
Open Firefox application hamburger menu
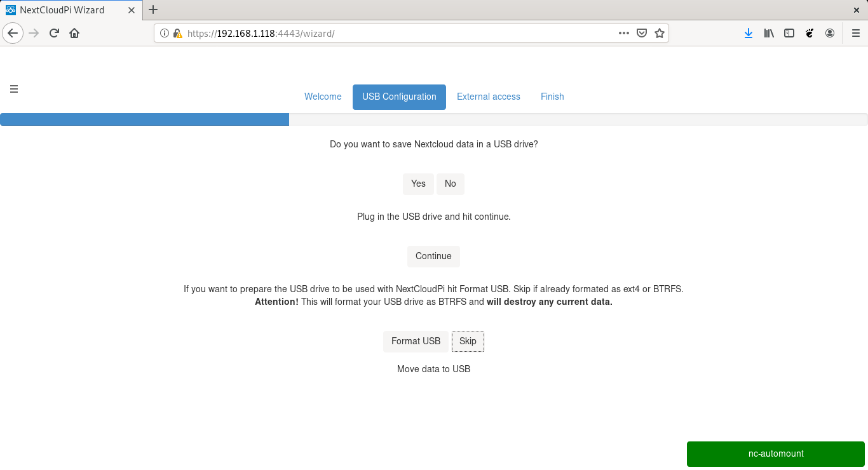point(856,33)
